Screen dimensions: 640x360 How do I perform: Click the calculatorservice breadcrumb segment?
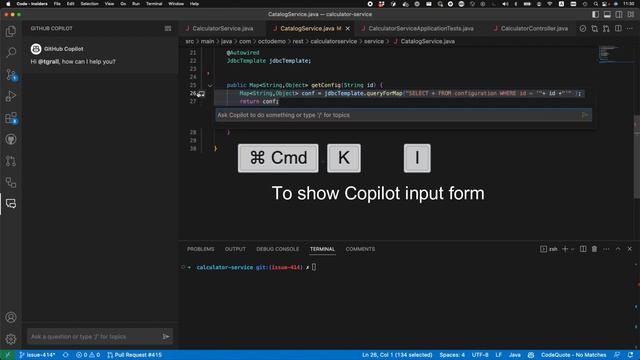tap(333, 41)
